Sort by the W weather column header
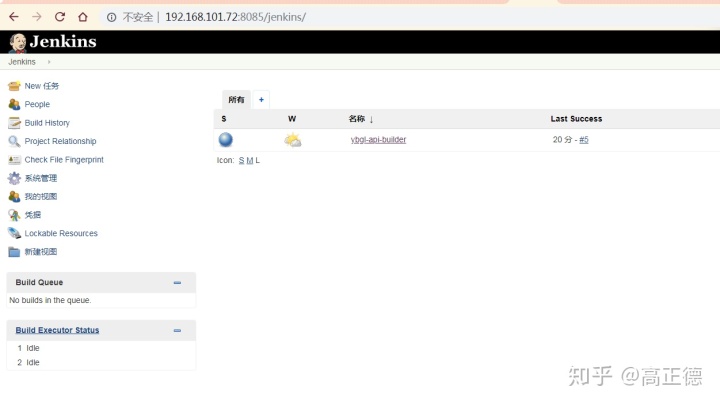Viewport: 720px width, 405px height. (x=292, y=119)
